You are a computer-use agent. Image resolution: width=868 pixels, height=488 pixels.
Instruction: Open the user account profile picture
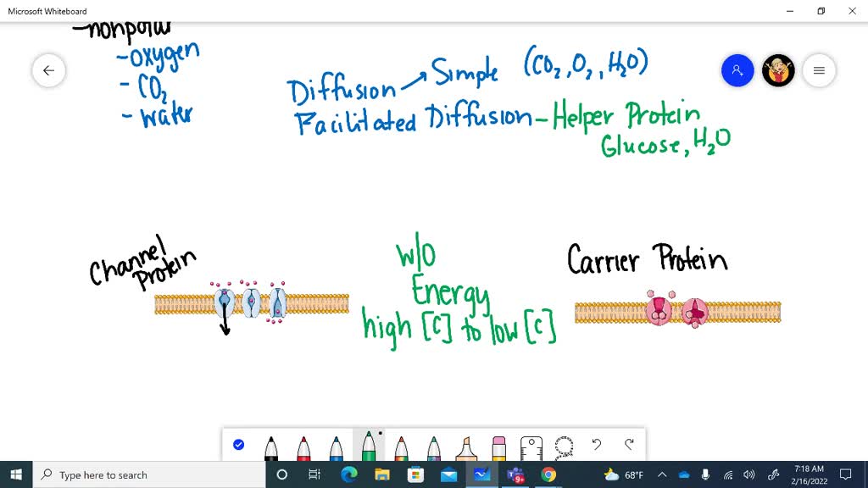pos(778,70)
